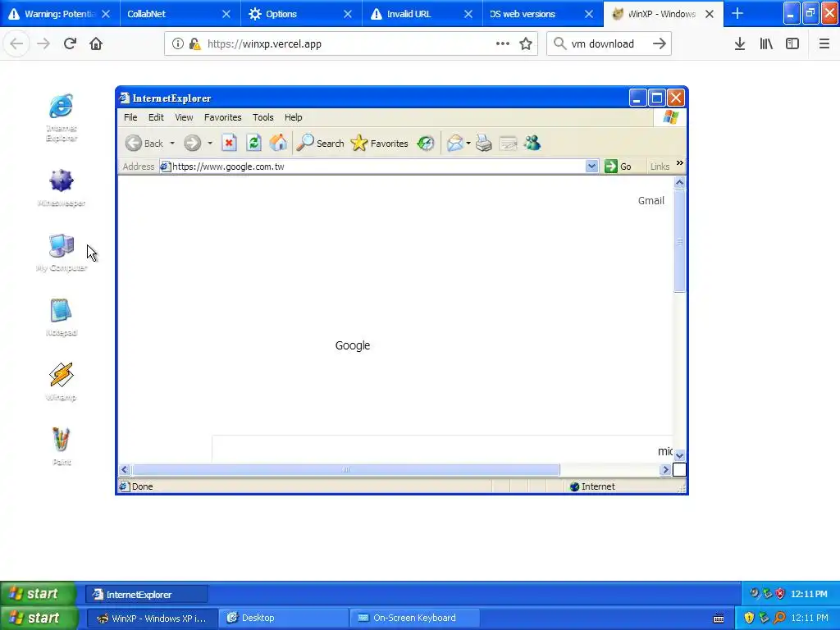Toggle Firefox sidebar icon

click(x=792, y=44)
